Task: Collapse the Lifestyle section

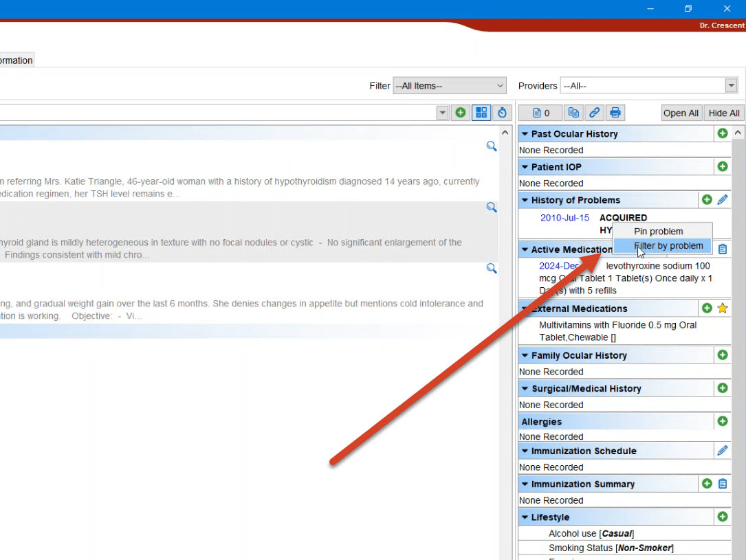Action: (x=525, y=517)
